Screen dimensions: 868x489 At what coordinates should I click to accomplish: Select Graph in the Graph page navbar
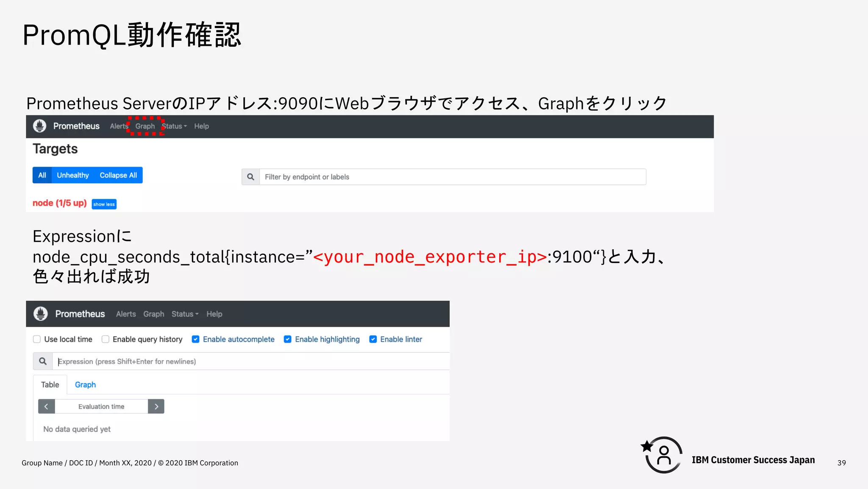point(153,314)
